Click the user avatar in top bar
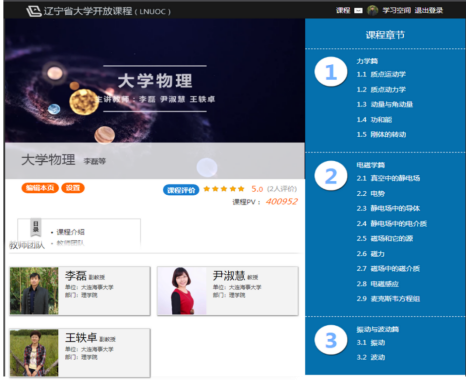The width and height of the screenshot is (466, 387). point(372,10)
